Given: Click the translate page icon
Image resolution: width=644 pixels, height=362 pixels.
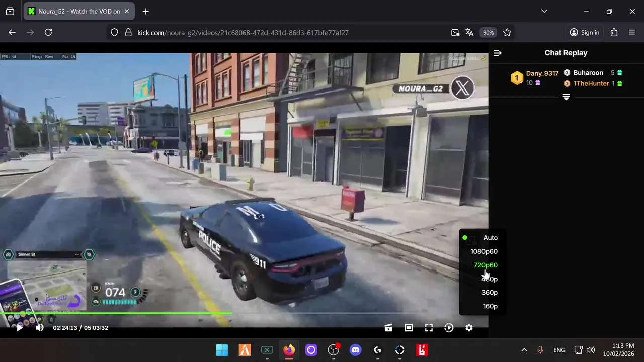Looking at the screenshot, I should pyautogui.click(x=469, y=32).
